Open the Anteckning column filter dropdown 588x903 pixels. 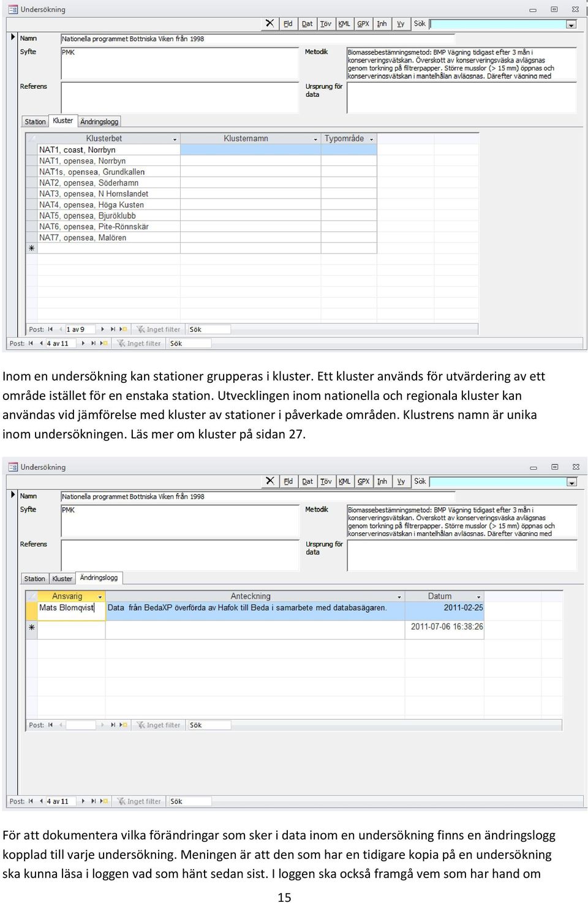399,597
